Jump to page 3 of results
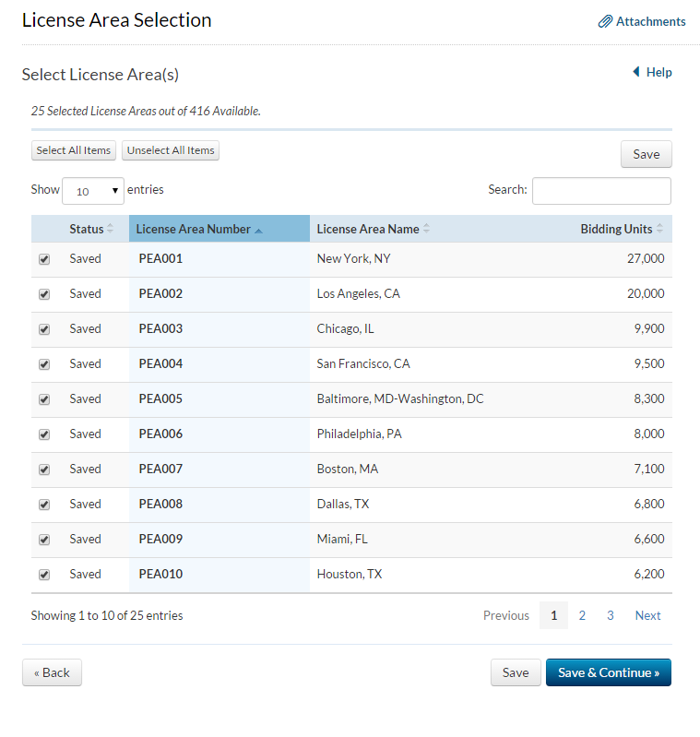This screenshot has width=700, height=737. coord(611,615)
